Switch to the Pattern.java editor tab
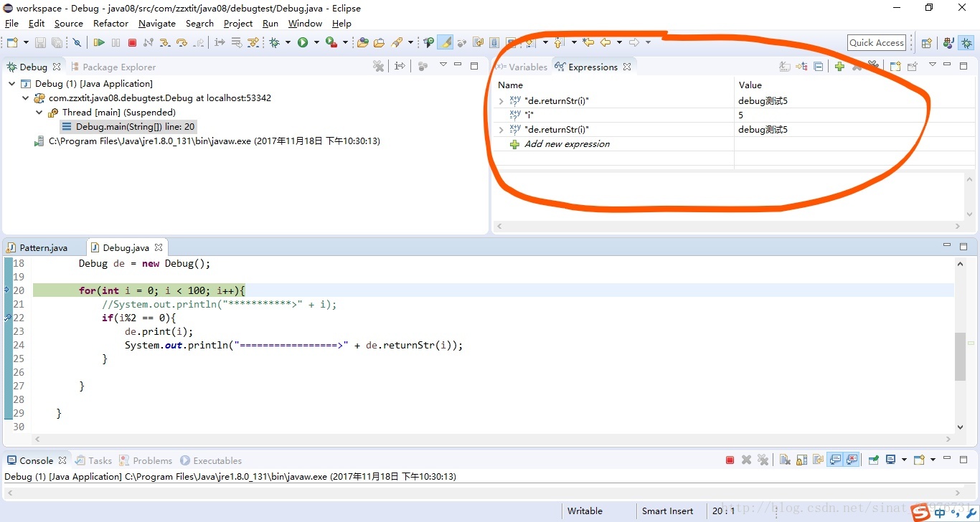The width and height of the screenshot is (980, 522). tap(43, 247)
